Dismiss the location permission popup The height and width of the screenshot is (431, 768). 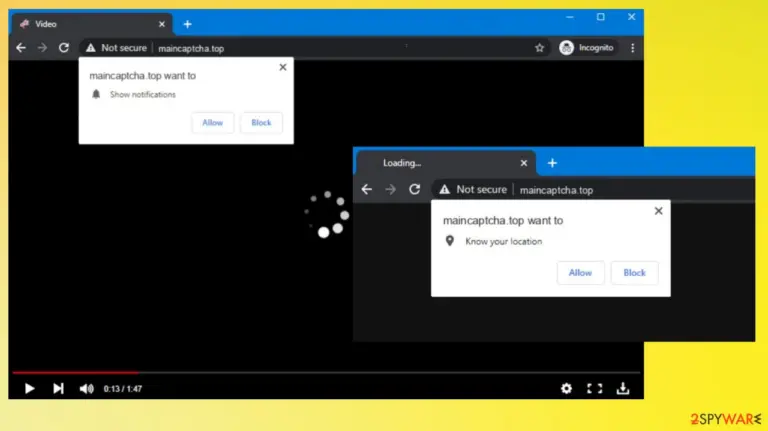[x=658, y=211]
